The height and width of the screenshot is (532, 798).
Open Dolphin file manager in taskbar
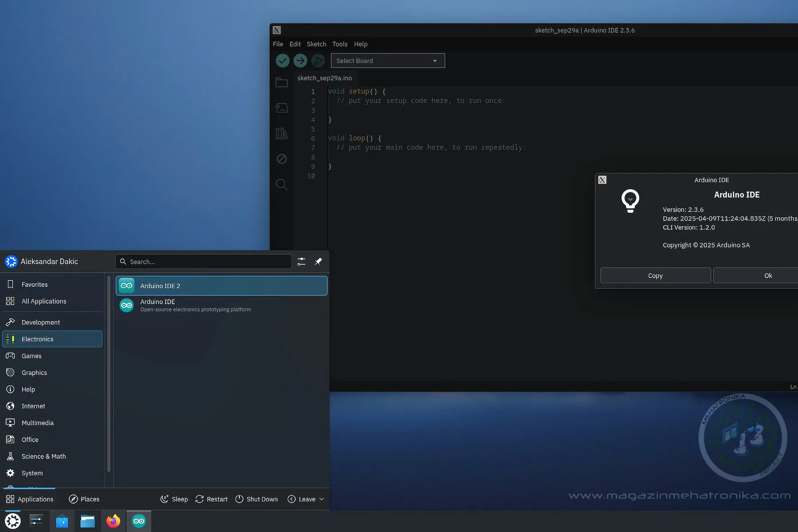coord(87,521)
